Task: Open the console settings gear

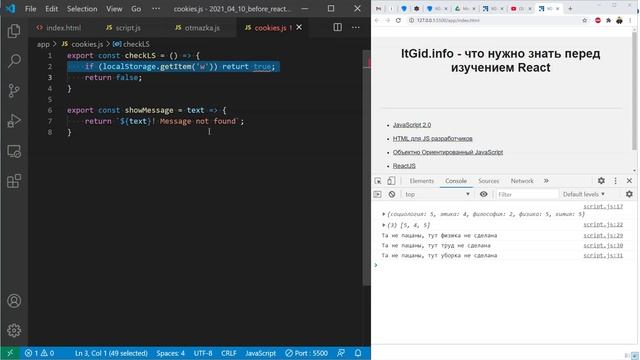Action: 629,194
